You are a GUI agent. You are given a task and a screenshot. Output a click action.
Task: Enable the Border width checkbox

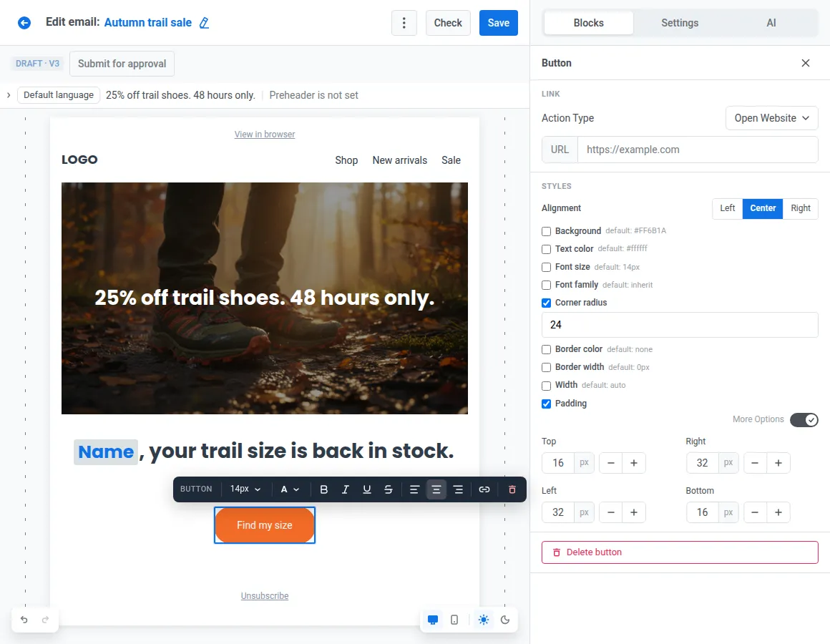tap(546, 367)
